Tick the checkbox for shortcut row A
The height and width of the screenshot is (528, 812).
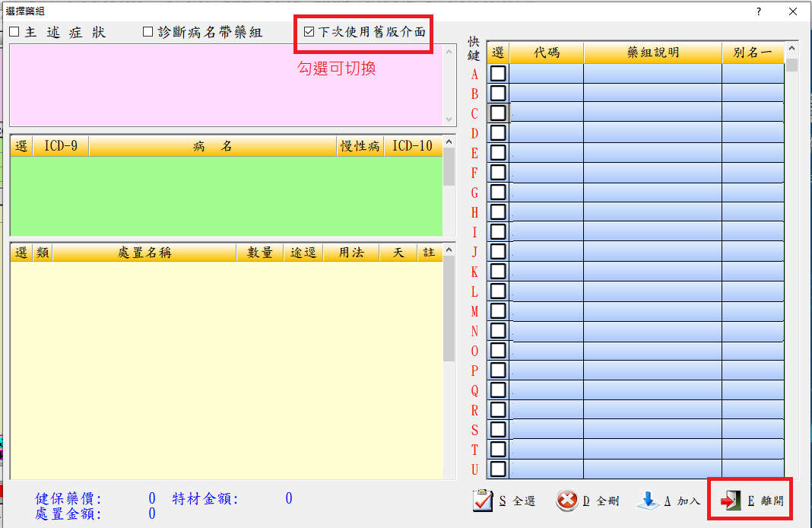[498, 74]
